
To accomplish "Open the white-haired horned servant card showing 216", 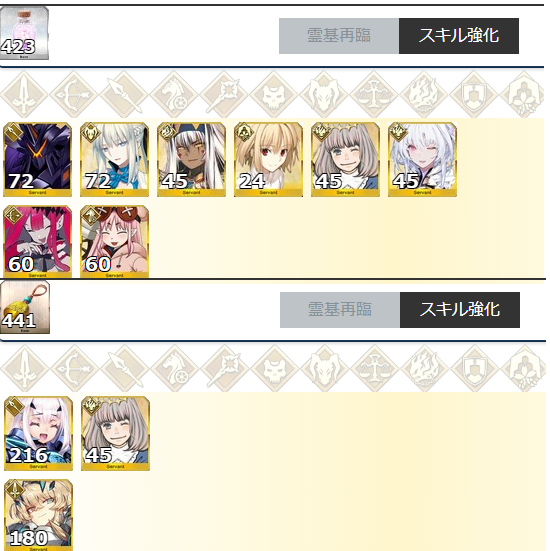I will click(x=38, y=433).
